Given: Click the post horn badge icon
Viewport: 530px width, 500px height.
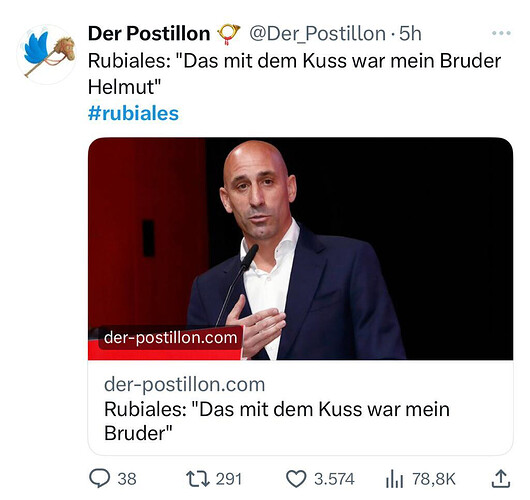Looking at the screenshot, I should (x=228, y=34).
